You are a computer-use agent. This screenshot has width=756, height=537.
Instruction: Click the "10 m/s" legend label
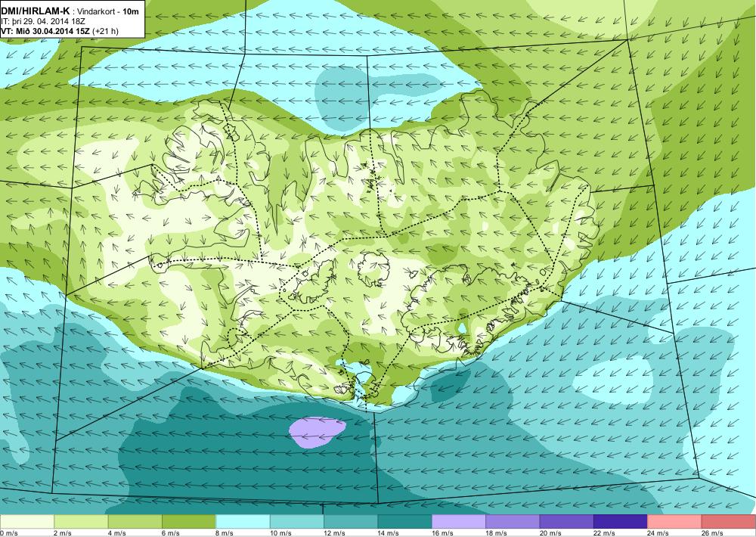pos(280,533)
